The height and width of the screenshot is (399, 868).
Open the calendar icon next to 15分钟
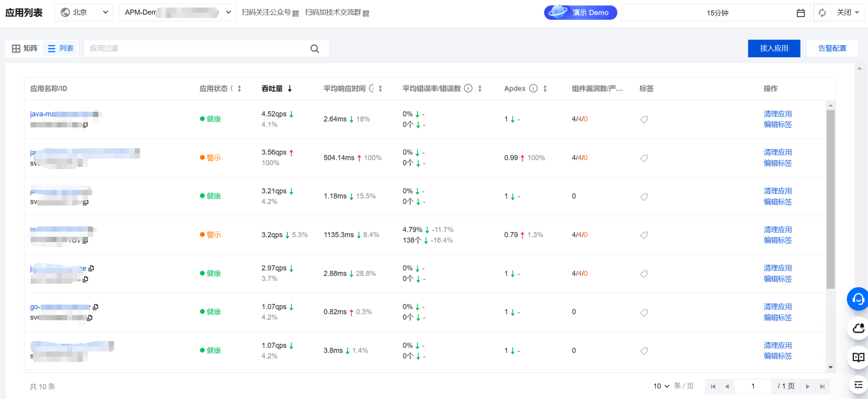(800, 13)
